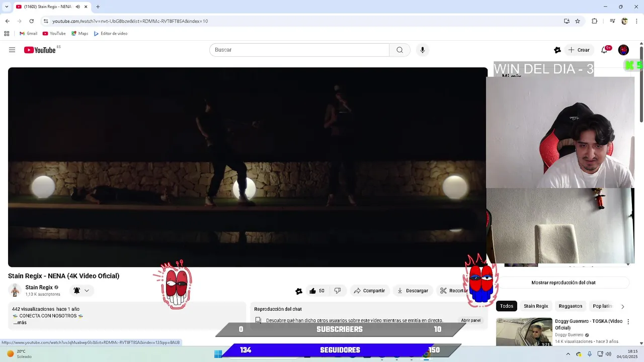Image resolution: width=644 pixels, height=362 pixels.
Task: Click the Recortar clip button
Action: point(454,291)
